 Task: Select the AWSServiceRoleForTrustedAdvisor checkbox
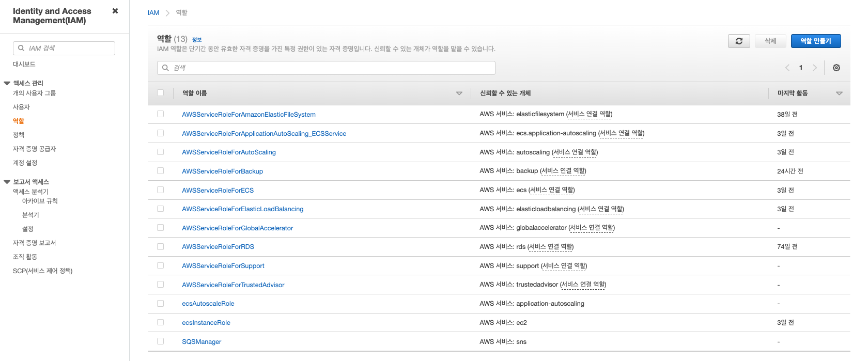pos(160,285)
